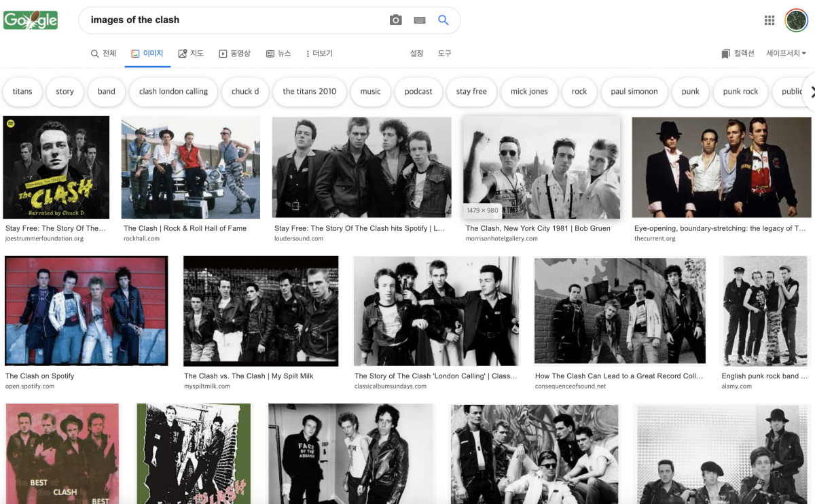The height and width of the screenshot is (504, 815).
Task: Click the Google logo
Action: click(x=31, y=20)
